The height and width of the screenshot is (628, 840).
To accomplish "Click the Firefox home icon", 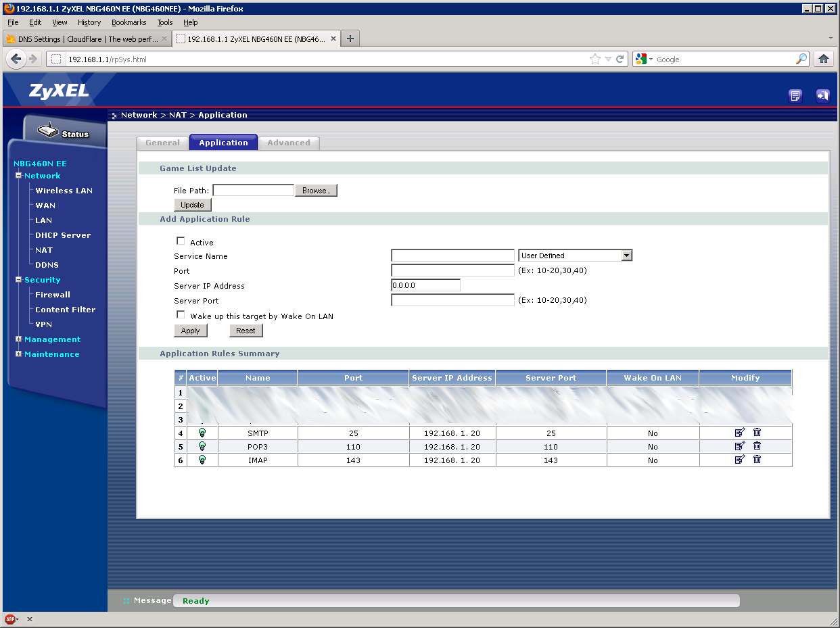I will pyautogui.click(x=823, y=59).
